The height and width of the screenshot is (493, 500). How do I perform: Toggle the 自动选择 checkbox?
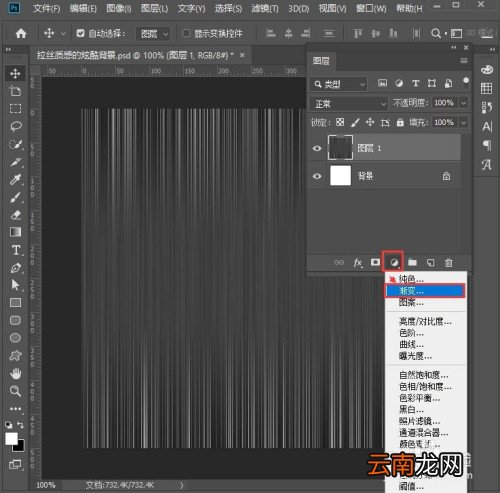[x=80, y=33]
